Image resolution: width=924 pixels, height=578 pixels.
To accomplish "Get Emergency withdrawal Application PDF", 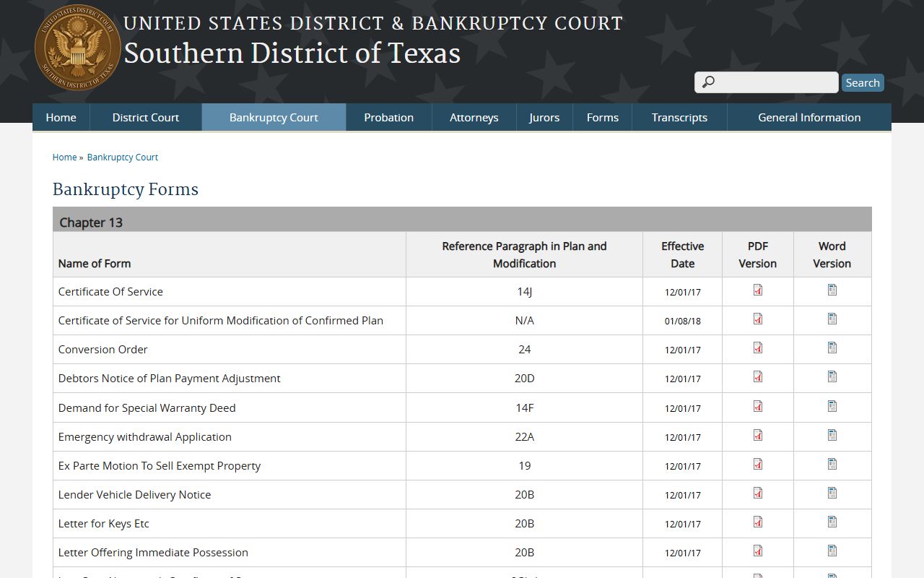I will [x=758, y=435].
